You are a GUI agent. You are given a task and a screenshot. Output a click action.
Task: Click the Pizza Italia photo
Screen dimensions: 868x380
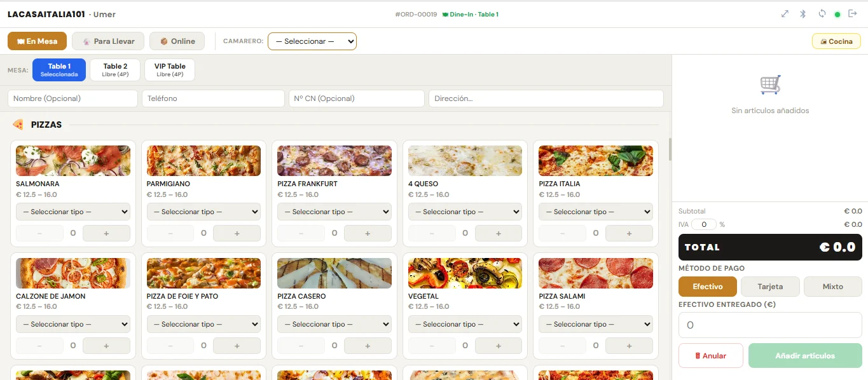[596, 161]
